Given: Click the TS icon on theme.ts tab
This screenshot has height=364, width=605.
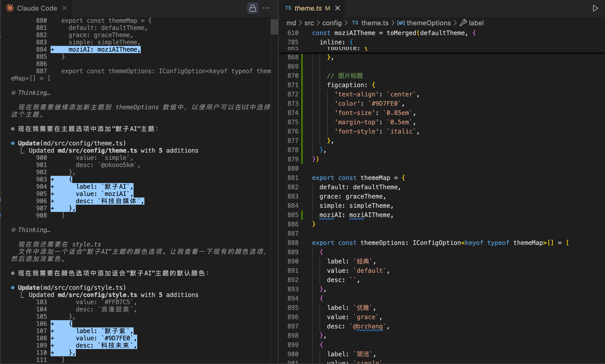Looking at the screenshot, I should coord(288,8).
